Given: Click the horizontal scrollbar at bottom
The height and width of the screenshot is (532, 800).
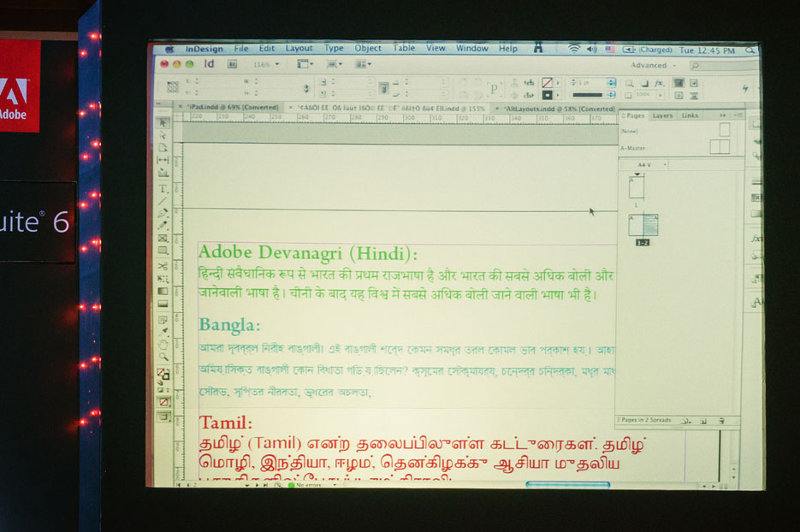Looking at the screenshot, I should click(568, 485).
